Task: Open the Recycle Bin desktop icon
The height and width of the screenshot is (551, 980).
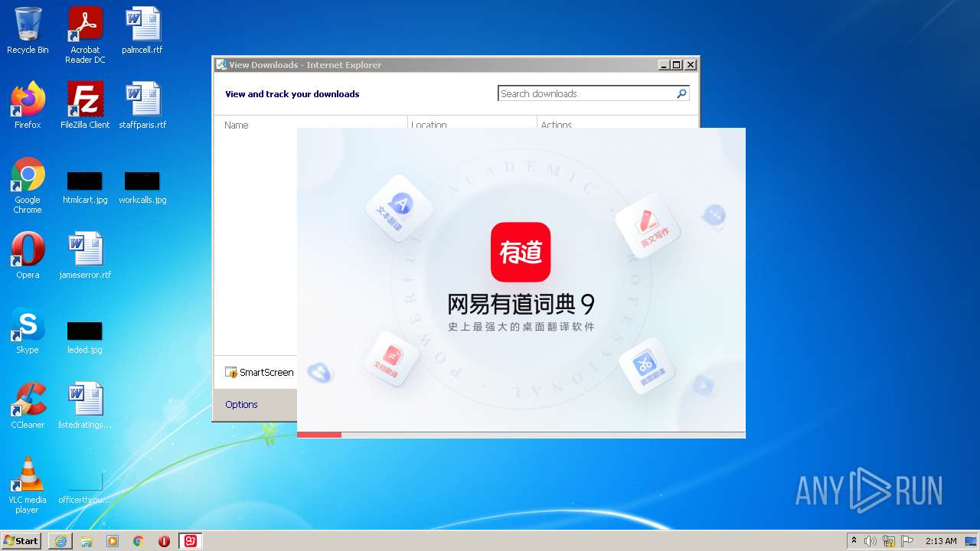Action: pos(28,31)
